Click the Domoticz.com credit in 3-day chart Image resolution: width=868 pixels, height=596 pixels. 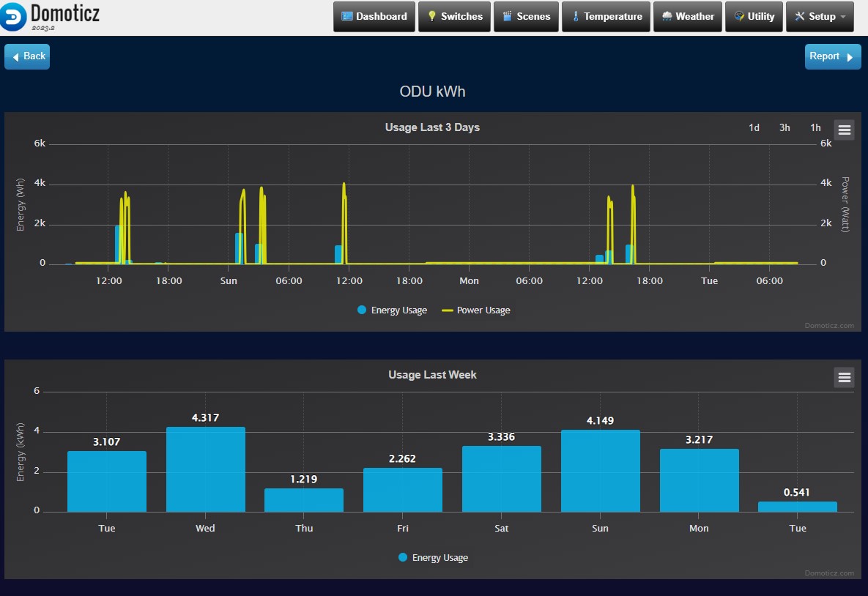829,326
